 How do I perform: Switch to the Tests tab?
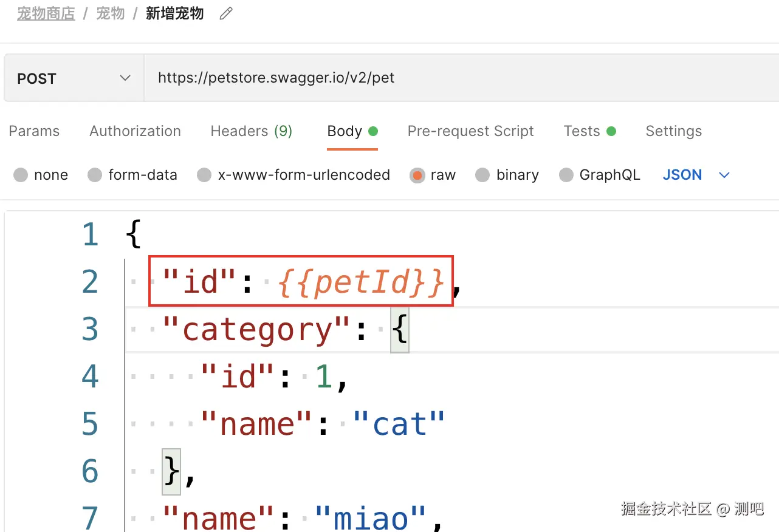pos(582,131)
